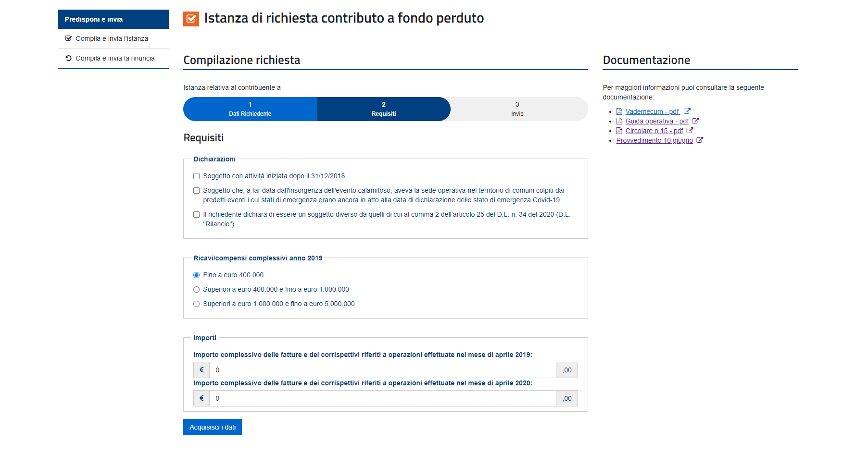The image size is (868, 455).
Task: Click the PDF icon before Guida operativa
Action: click(619, 121)
